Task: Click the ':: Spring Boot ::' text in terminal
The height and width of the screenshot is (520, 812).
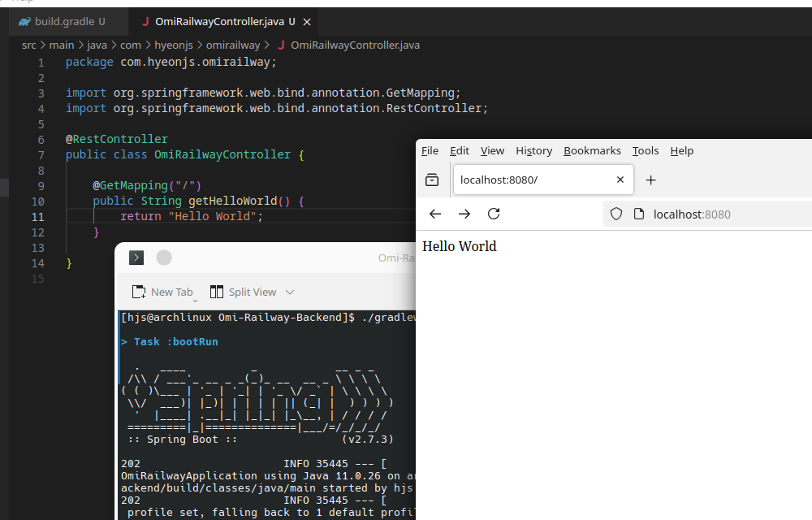Action: [x=182, y=440]
